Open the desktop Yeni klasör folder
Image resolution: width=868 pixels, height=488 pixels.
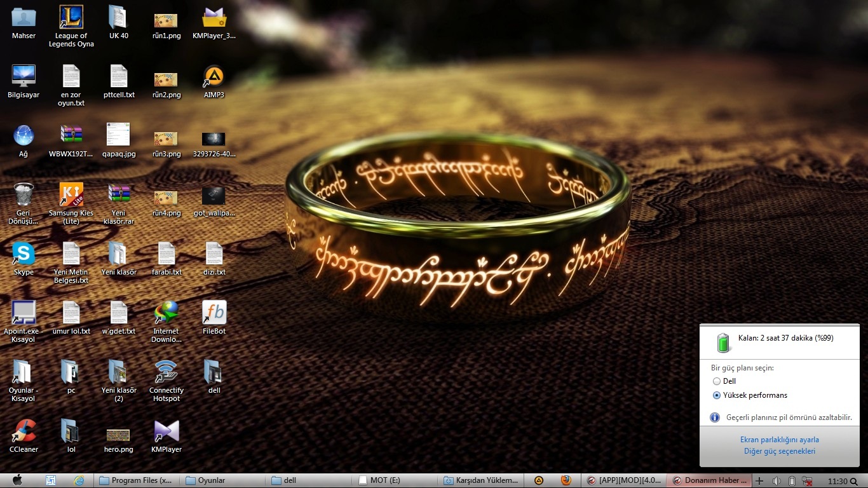[119, 259]
